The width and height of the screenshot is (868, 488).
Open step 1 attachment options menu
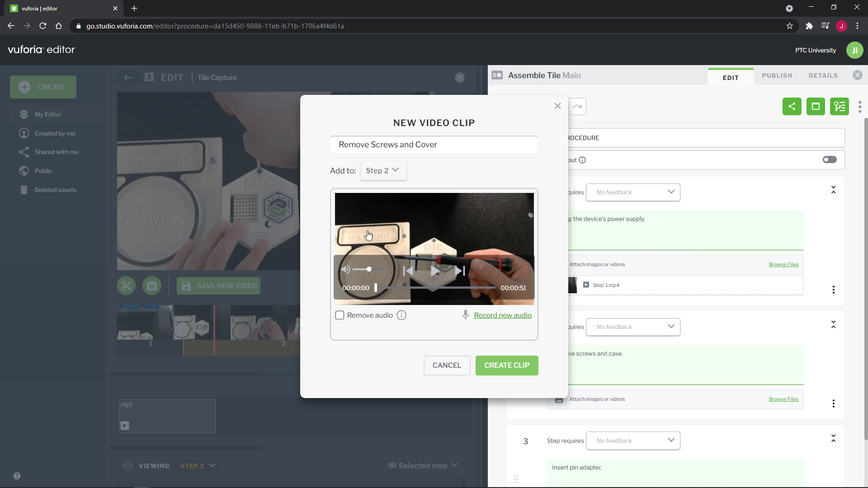[833, 290]
